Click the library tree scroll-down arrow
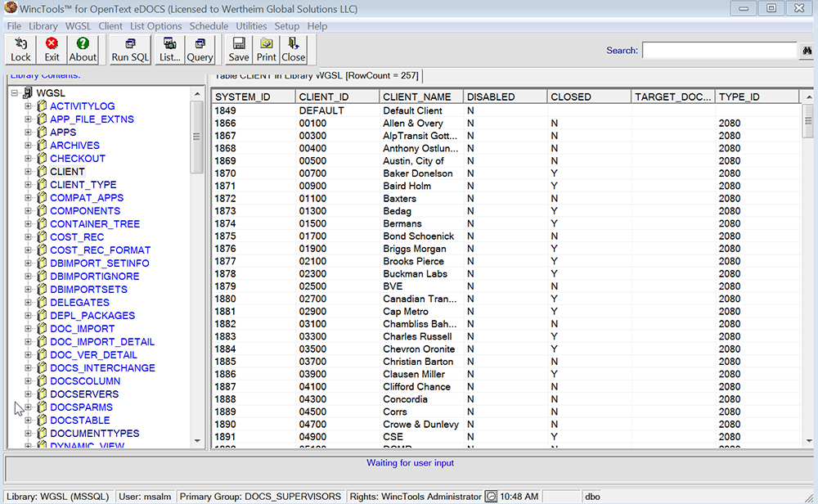 197,441
